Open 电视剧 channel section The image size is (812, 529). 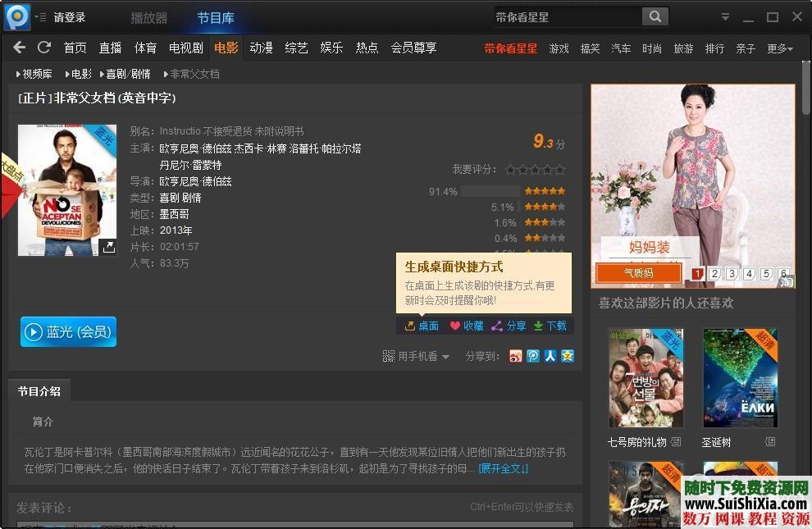pos(186,48)
